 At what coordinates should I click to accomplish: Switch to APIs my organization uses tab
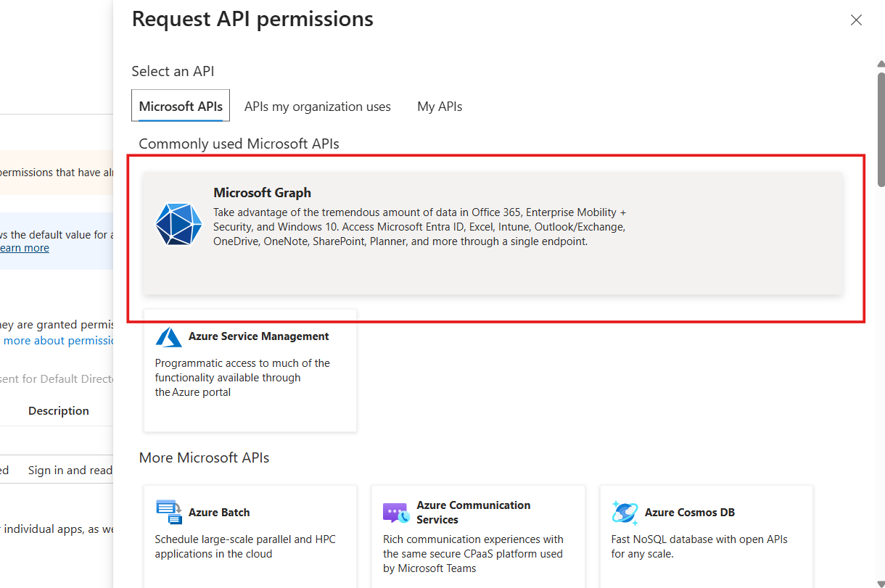[317, 107]
